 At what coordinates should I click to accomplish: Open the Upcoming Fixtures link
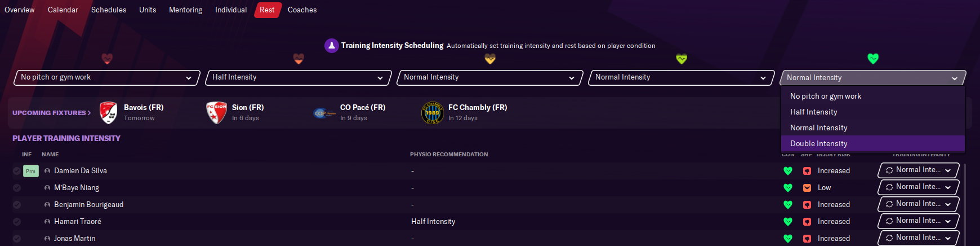51,113
